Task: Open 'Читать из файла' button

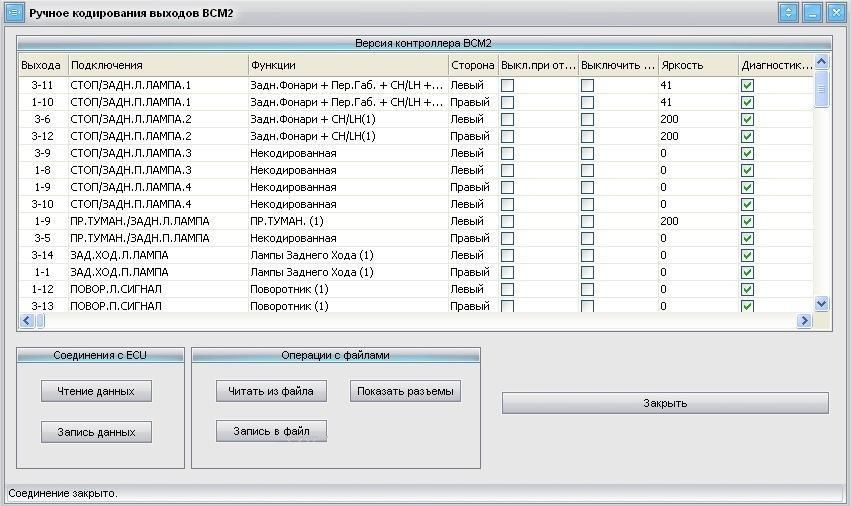Action: (x=271, y=391)
